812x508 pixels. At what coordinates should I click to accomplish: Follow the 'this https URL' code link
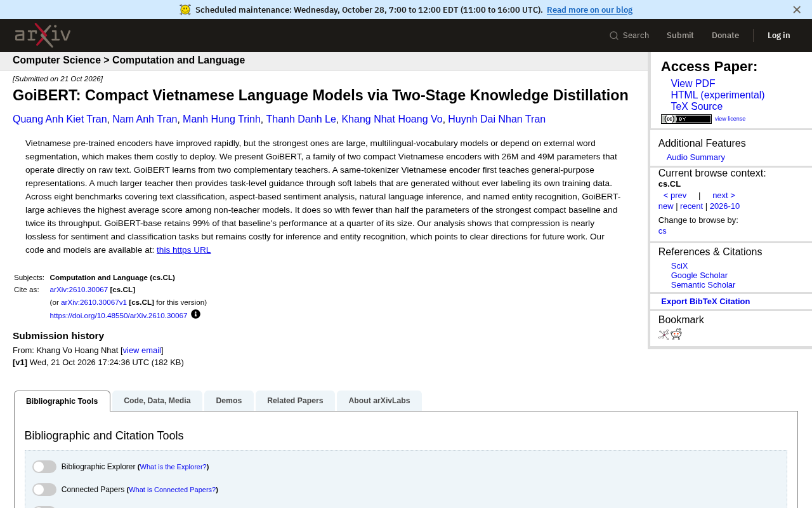[x=183, y=250]
